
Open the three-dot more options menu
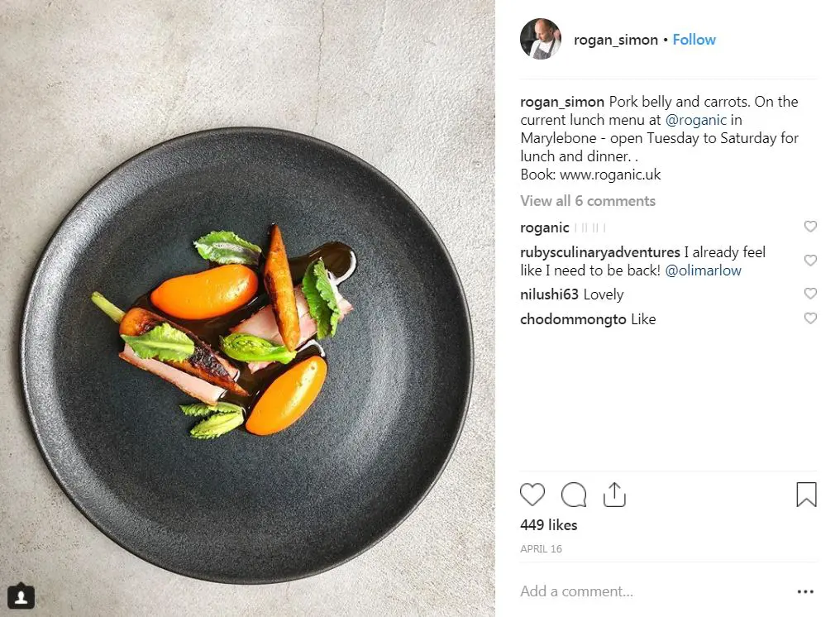tap(805, 591)
